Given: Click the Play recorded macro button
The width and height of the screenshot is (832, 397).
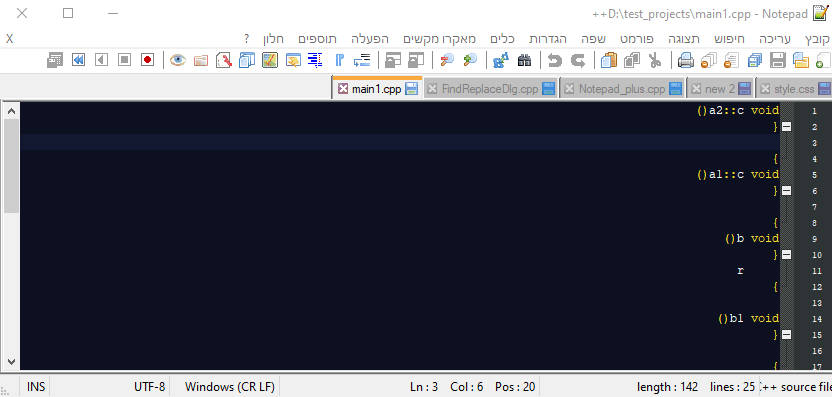Looking at the screenshot, I should 101,60.
